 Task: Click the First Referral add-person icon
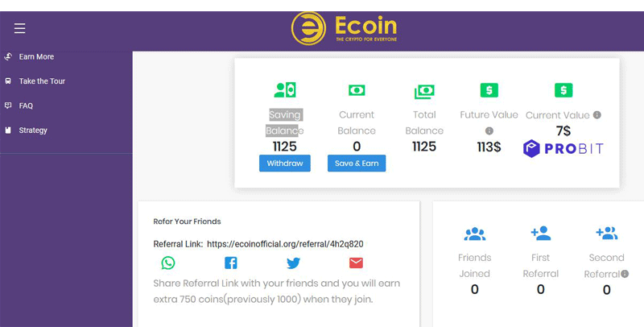pos(540,233)
